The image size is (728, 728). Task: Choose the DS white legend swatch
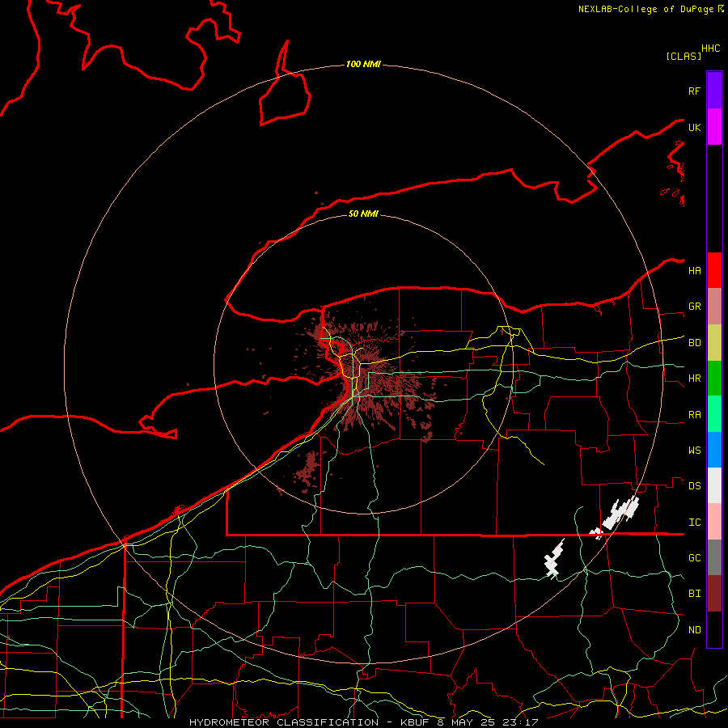point(714,485)
